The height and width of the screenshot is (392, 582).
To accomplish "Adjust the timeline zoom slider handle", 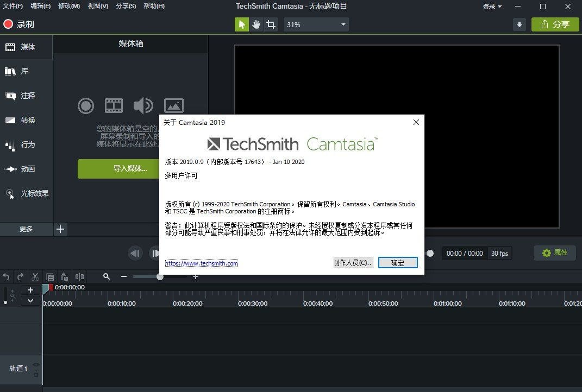I will tap(160, 276).
